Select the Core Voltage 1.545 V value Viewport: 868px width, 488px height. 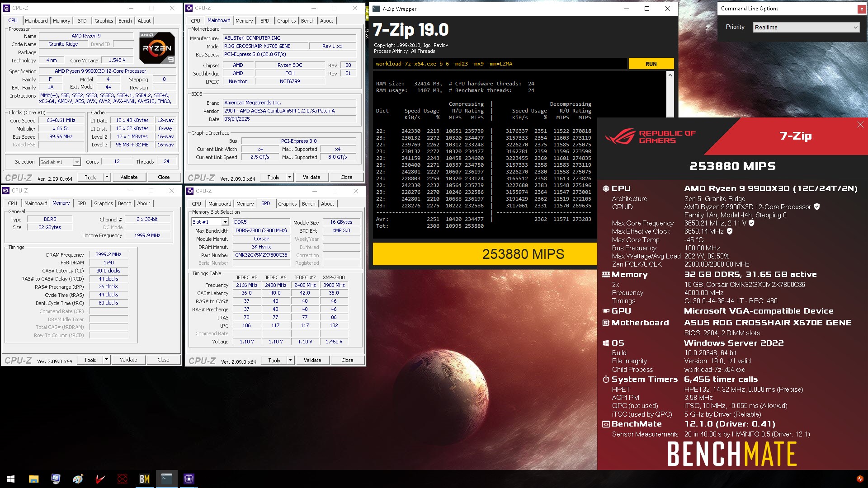(117, 60)
